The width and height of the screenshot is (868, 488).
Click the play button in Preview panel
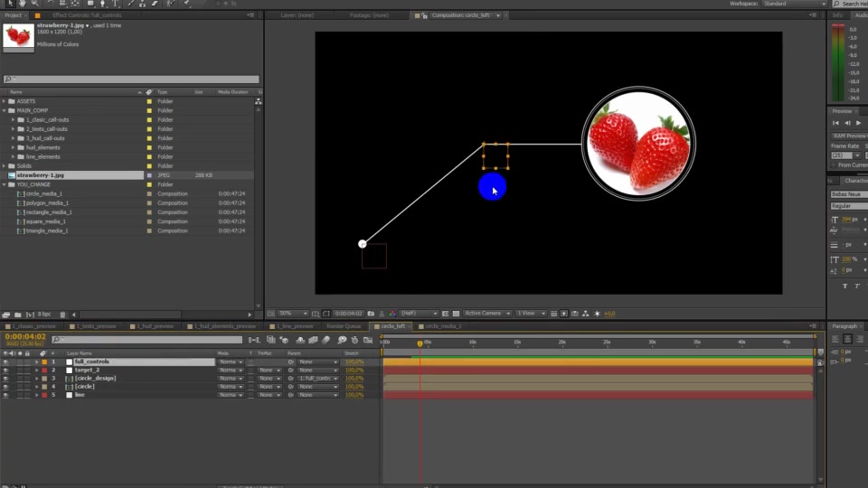(859, 123)
